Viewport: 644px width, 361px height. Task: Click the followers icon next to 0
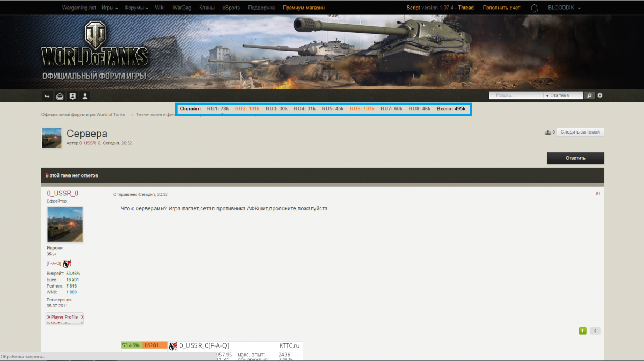(x=547, y=132)
